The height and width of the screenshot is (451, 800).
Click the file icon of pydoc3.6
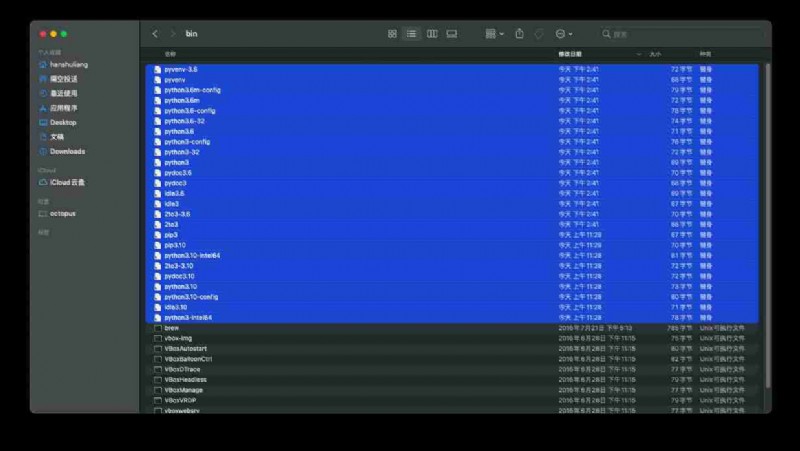[158, 173]
